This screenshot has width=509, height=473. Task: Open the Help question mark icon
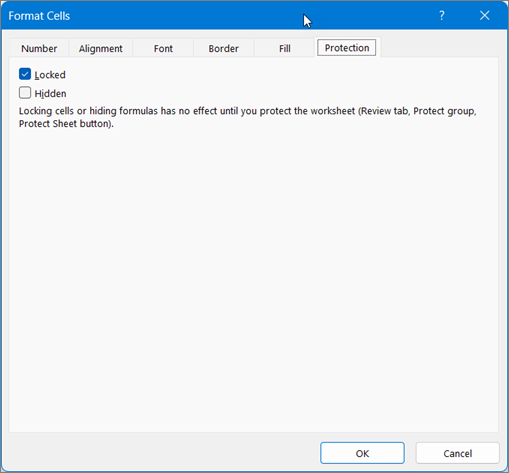[x=442, y=15]
